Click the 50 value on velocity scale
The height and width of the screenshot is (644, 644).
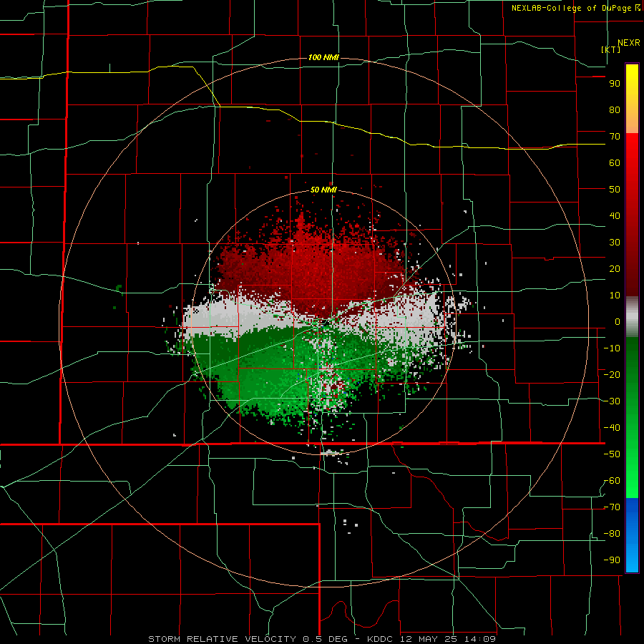615,190
